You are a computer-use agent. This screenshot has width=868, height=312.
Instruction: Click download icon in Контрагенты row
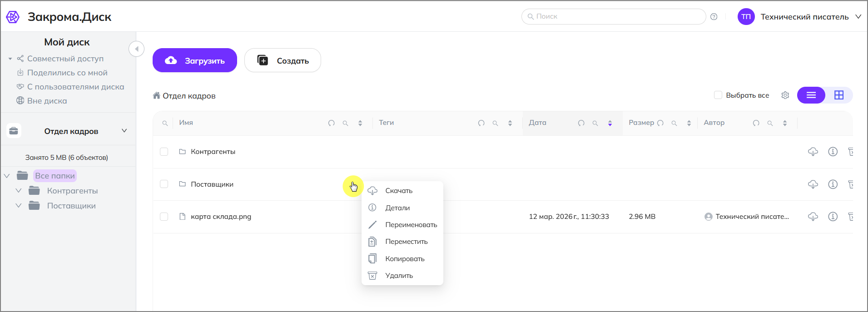click(813, 152)
